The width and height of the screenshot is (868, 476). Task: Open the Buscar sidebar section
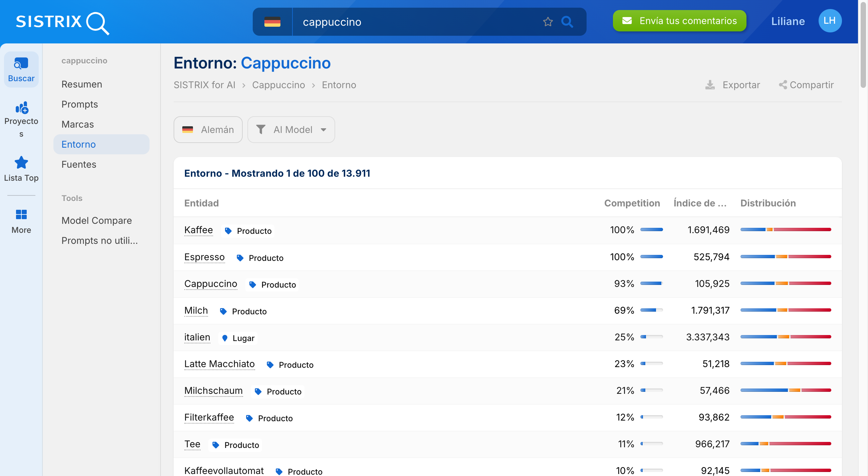coord(21,69)
